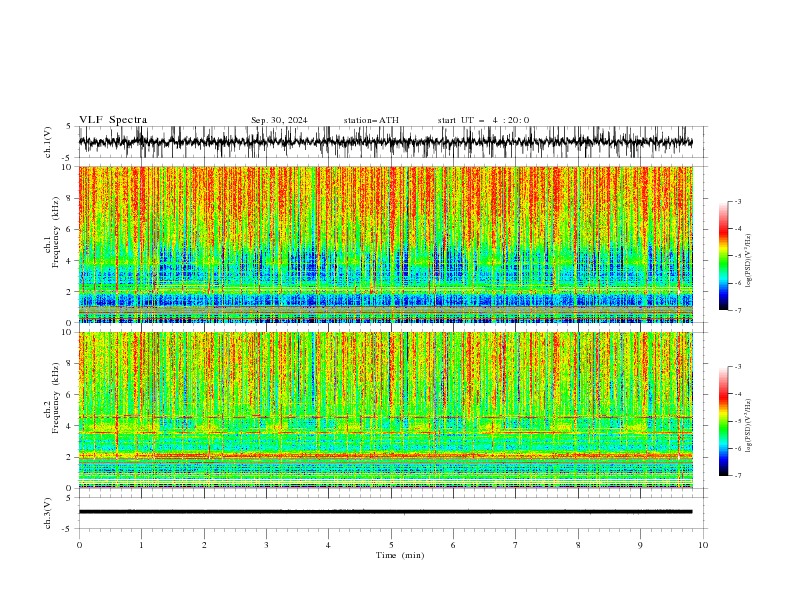Click the "VLF Spectra" plot title

point(113,120)
